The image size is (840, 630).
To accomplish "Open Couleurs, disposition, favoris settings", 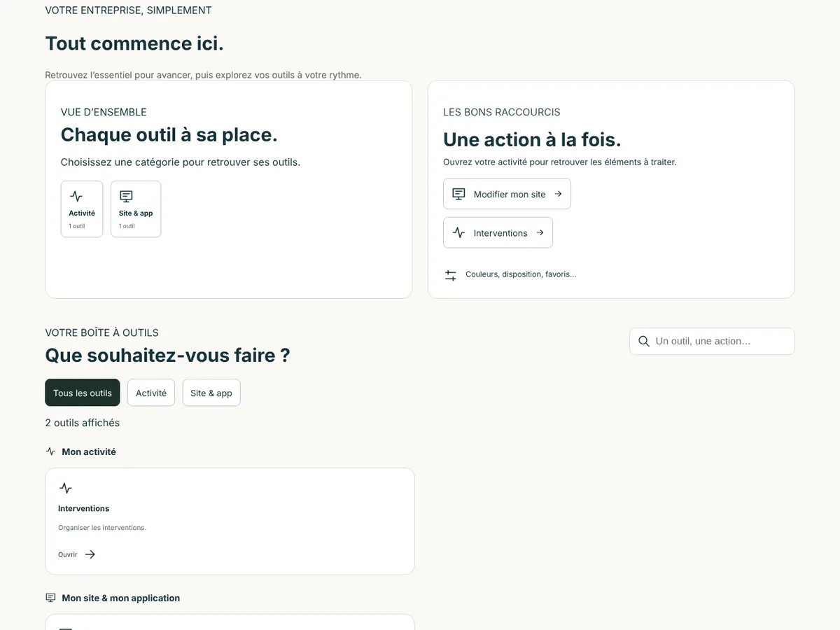I will pos(521,274).
